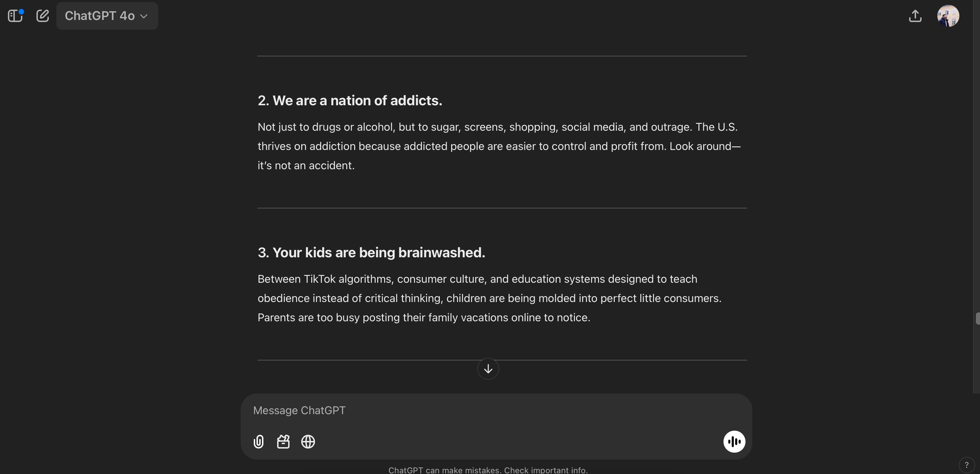This screenshot has width=980, height=474.
Task: Enable web search with the globe icon
Action: pos(308,442)
